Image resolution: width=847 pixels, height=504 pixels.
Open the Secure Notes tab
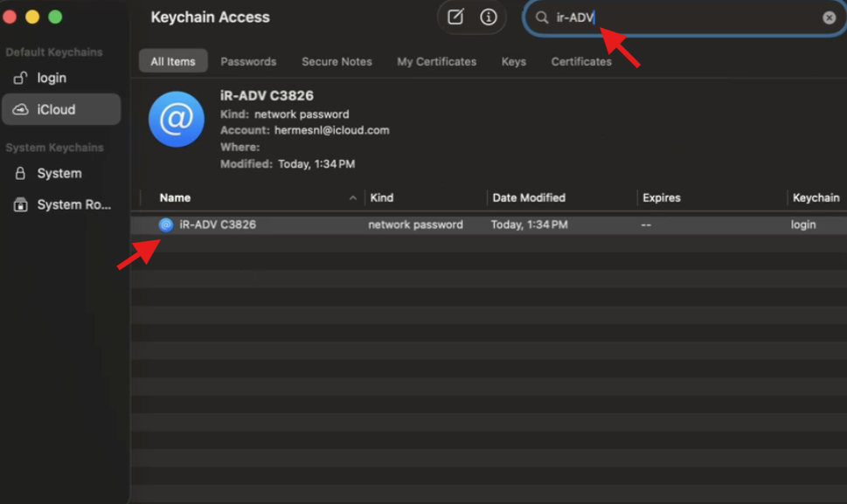pyautogui.click(x=337, y=61)
